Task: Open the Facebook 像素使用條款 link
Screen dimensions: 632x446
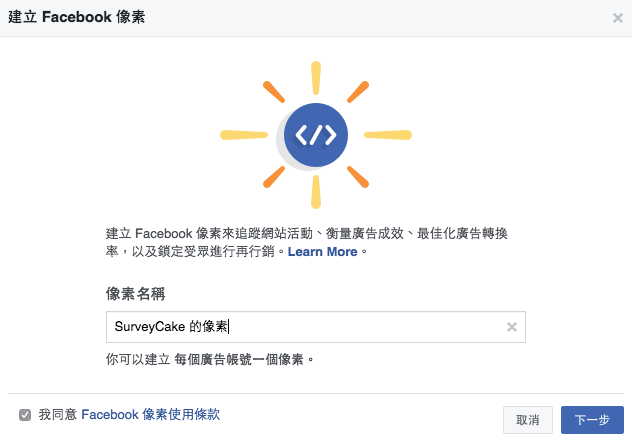Action: tap(150, 414)
